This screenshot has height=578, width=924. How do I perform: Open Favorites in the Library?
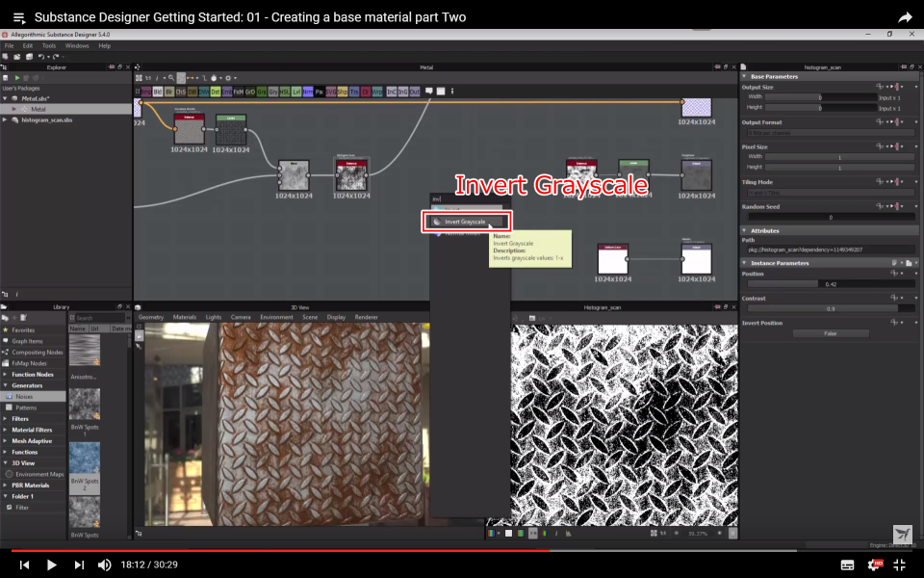click(23, 330)
